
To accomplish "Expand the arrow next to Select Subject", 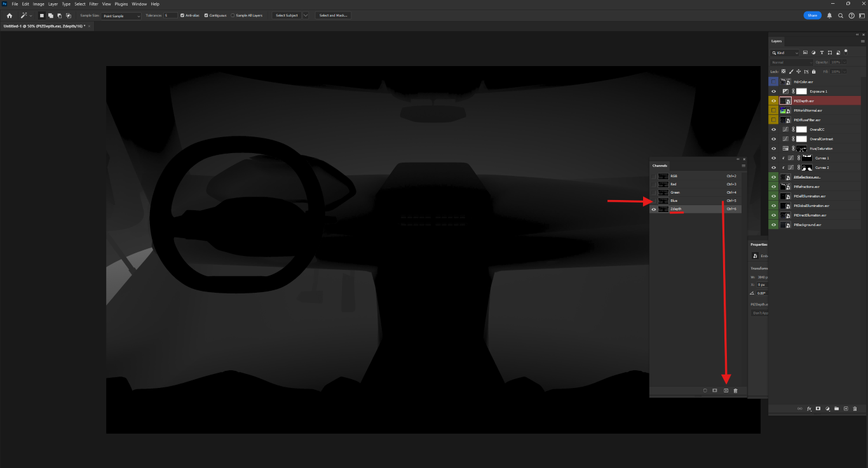I will [x=306, y=15].
